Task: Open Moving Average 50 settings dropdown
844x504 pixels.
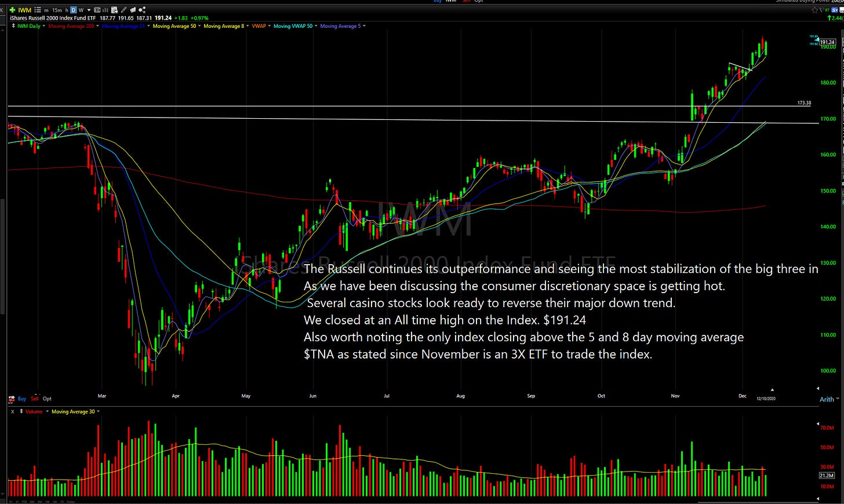Action: pos(199,26)
